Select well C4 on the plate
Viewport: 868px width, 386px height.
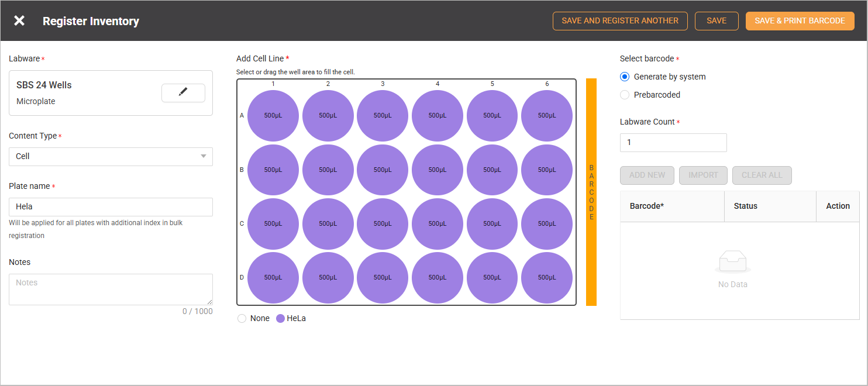[438, 223]
